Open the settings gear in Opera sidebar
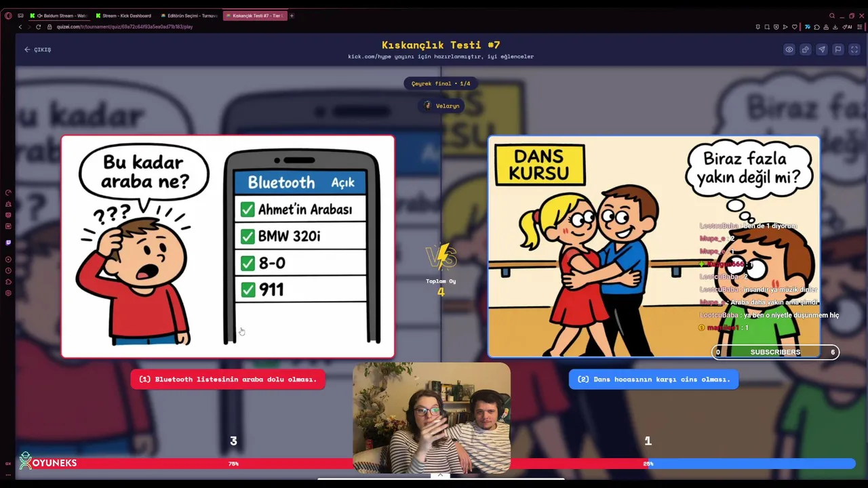Viewport: 868px width, 488px height. point(8,293)
